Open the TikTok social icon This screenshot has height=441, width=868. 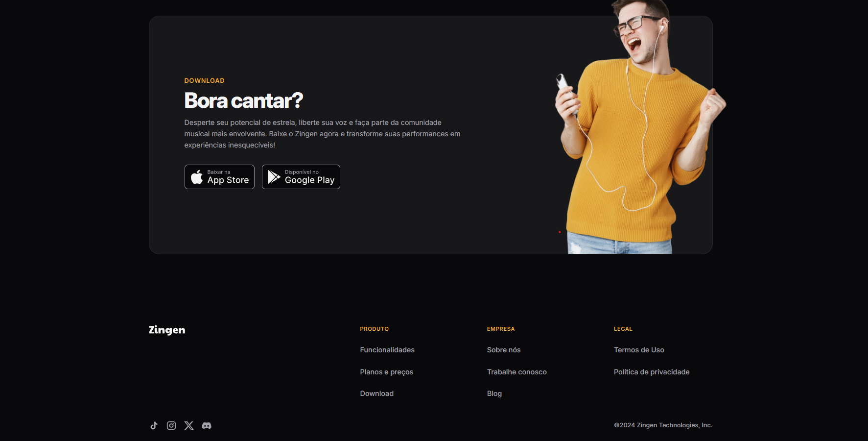click(x=154, y=425)
